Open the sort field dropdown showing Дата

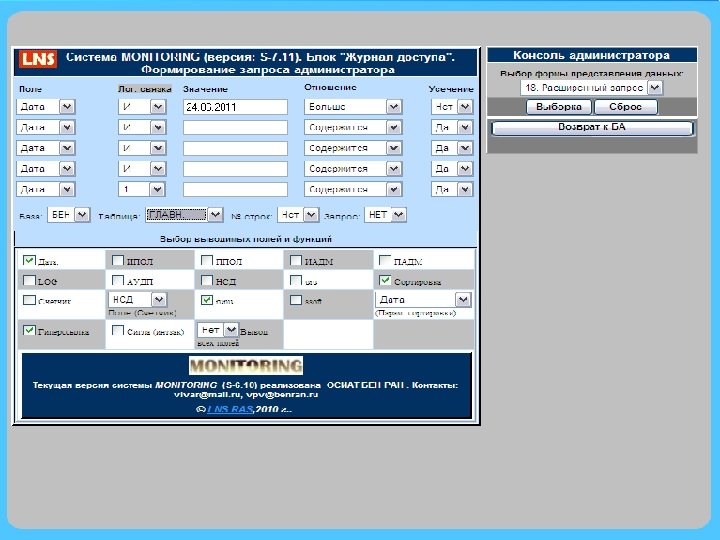pyautogui.click(x=423, y=300)
